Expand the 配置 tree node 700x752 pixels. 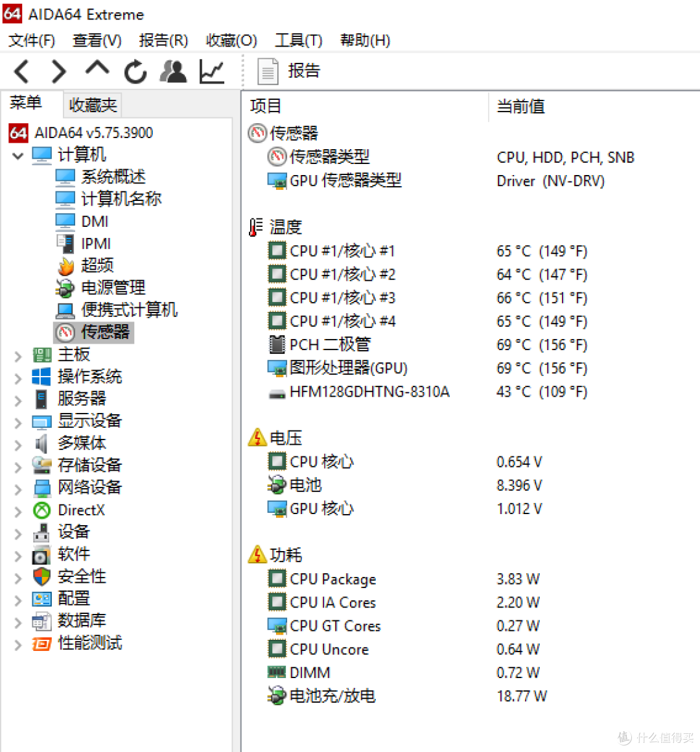click(17, 600)
